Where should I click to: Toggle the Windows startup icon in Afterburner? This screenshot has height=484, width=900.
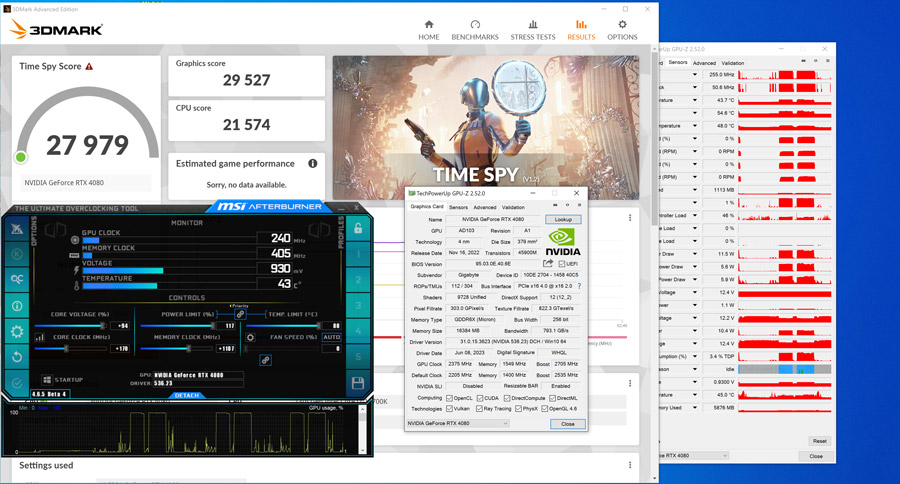[x=47, y=380]
